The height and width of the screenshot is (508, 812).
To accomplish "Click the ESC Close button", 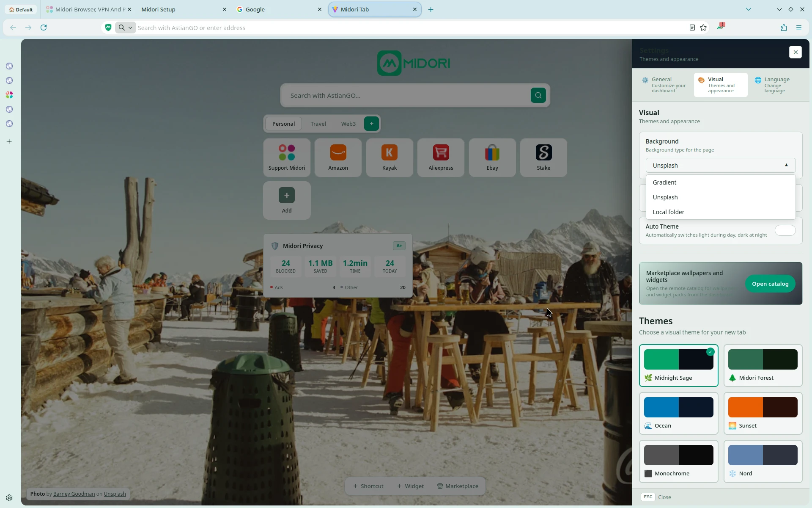I will (656, 497).
